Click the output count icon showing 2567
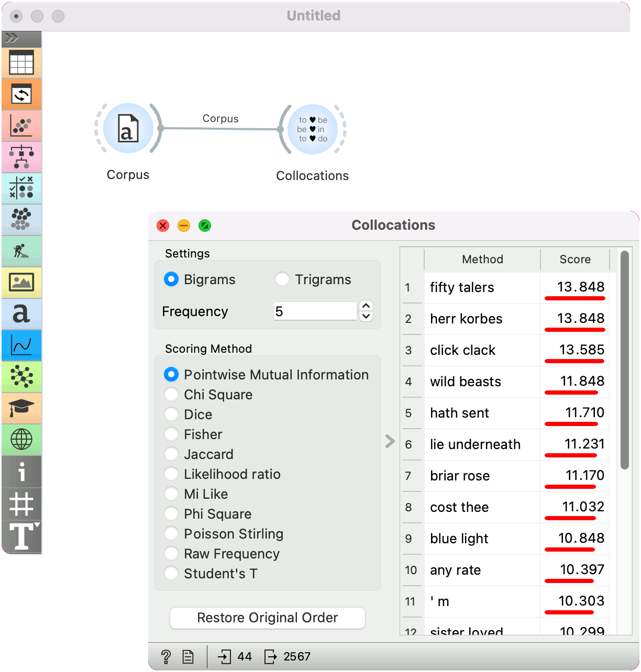This screenshot has height=672, width=641. point(271,656)
